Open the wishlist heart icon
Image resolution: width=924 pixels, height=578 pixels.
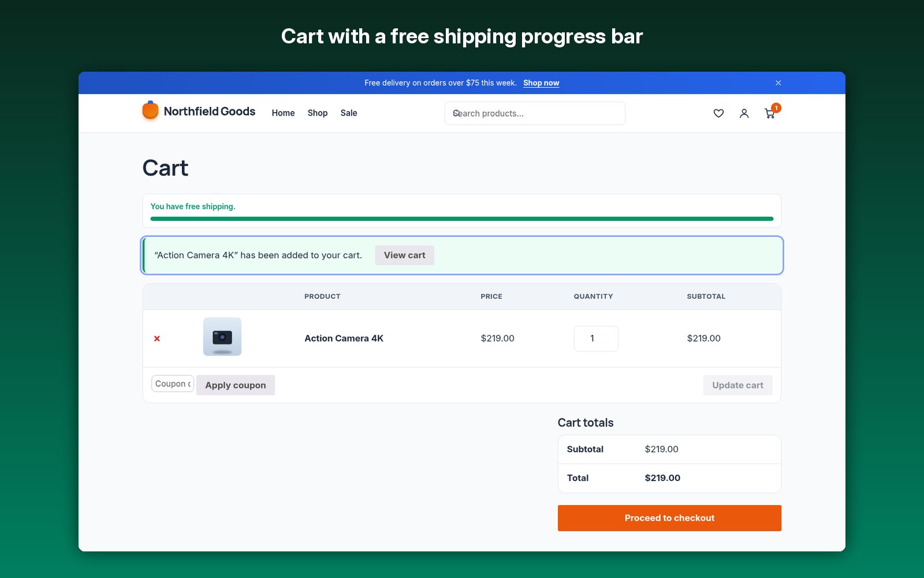pos(718,113)
